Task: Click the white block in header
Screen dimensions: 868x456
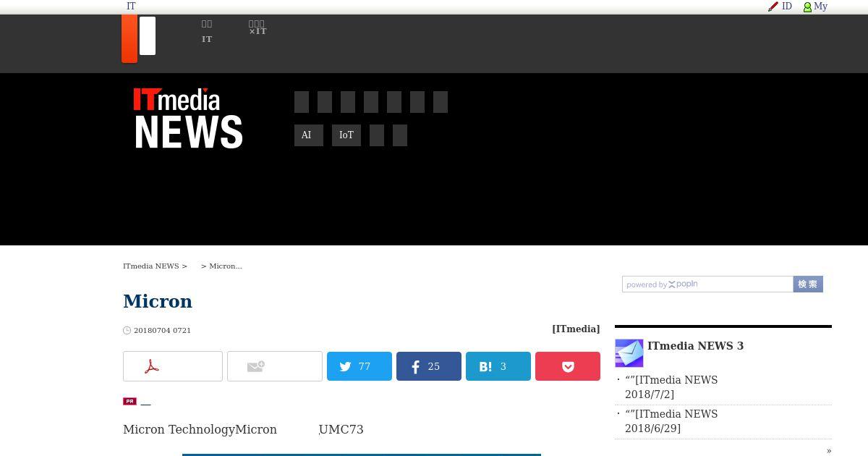Action: (x=148, y=35)
